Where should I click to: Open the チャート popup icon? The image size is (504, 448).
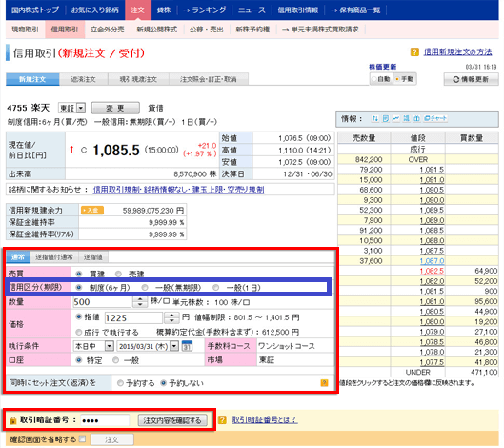click(435, 119)
